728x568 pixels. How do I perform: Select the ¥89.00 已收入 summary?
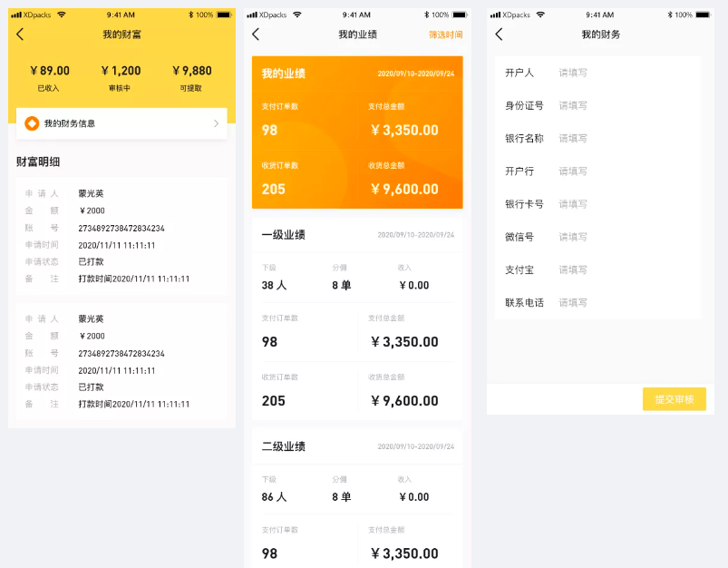[x=49, y=77]
